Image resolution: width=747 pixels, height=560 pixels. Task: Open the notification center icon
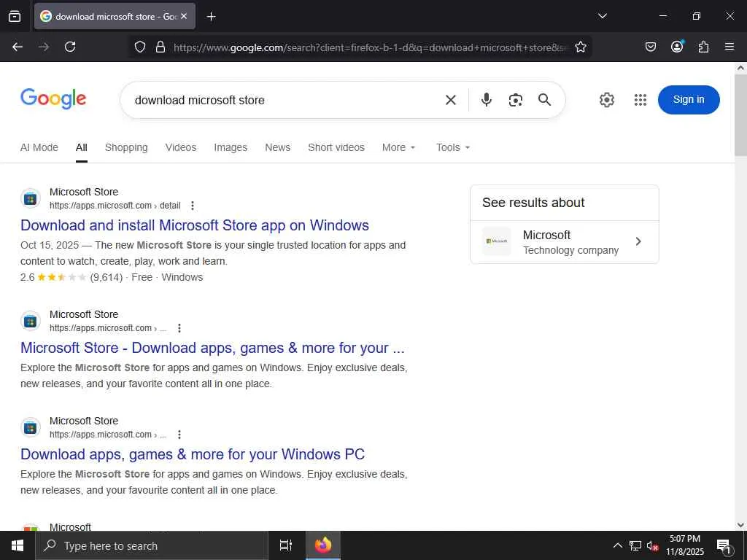coord(724,545)
